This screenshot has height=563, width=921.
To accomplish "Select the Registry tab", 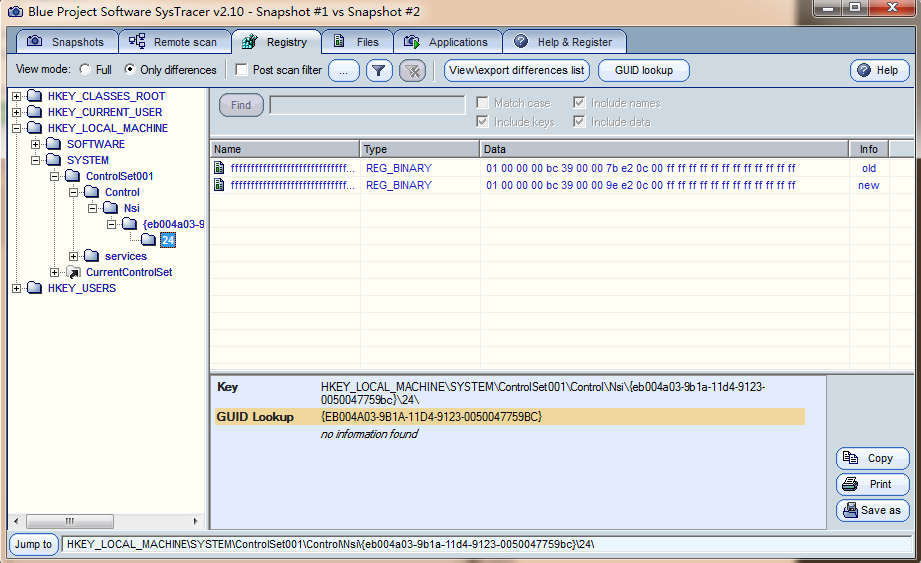I will (x=276, y=42).
